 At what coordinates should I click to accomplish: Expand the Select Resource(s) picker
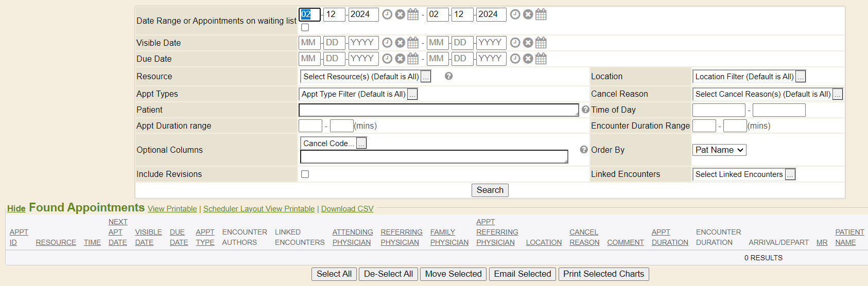tap(426, 77)
